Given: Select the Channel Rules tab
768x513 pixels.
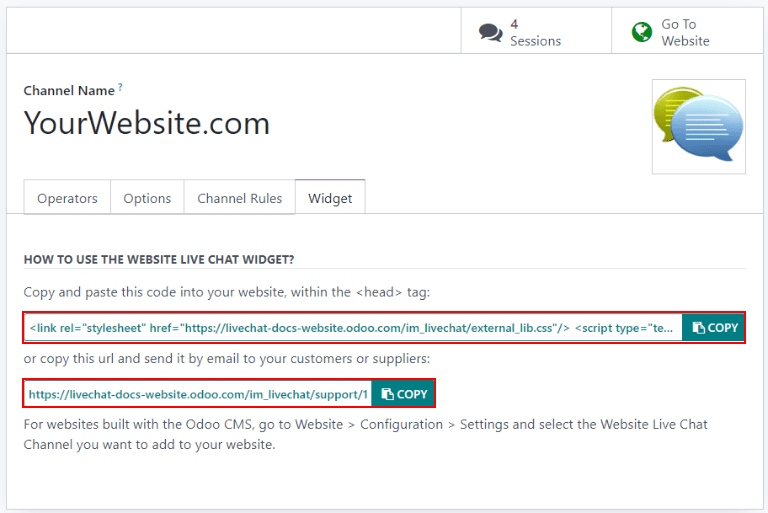Looking at the screenshot, I should point(239,198).
